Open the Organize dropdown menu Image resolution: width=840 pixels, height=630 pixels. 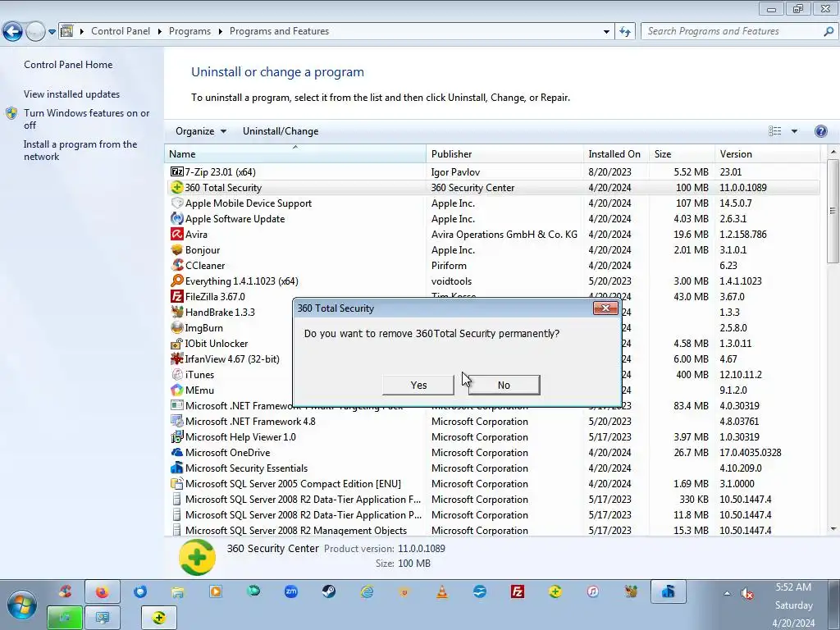click(201, 131)
